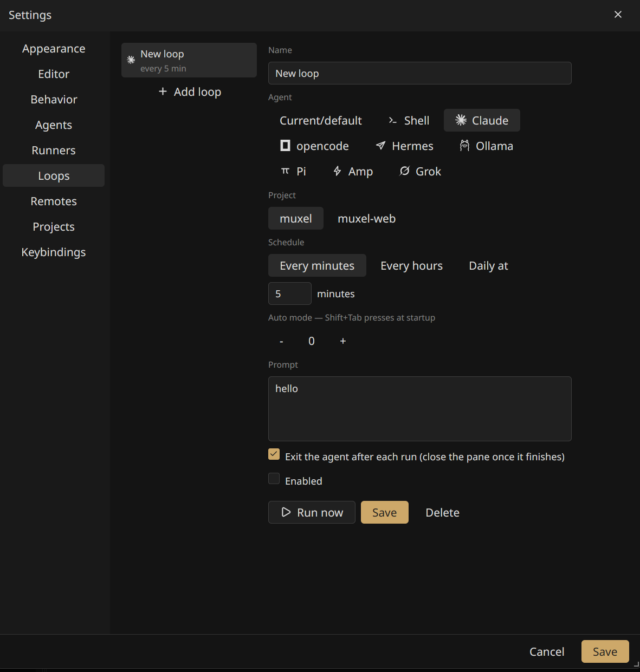This screenshot has width=640, height=672.
Task: Click the plus icon beside Add loop
Action: click(163, 92)
